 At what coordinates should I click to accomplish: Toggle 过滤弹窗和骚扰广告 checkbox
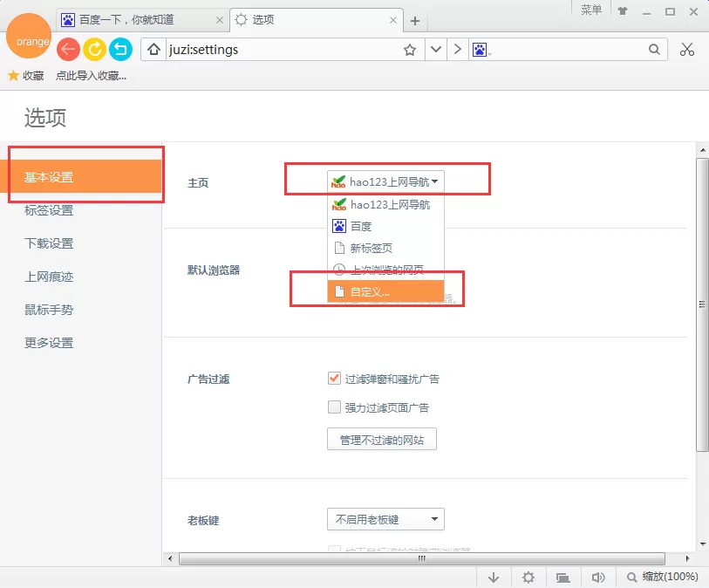click(334, 378)
